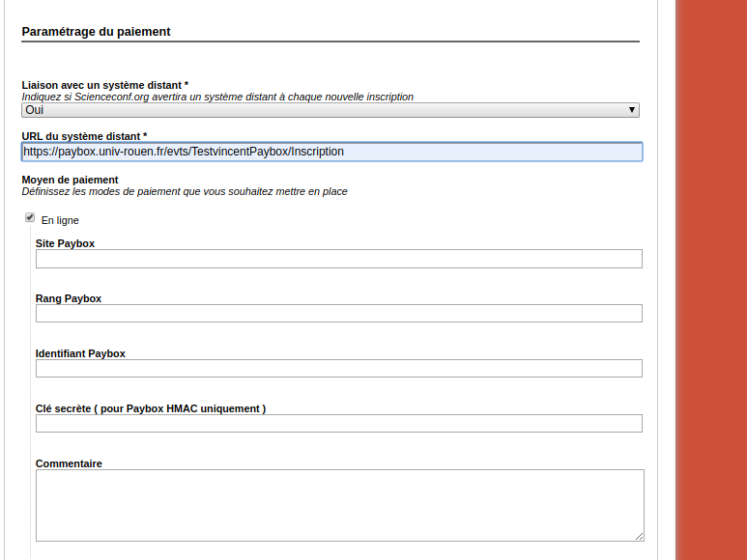This screenshot has height=560, width=747.
Task: Click the Moyen de paiement label
Action: point(70,180)
